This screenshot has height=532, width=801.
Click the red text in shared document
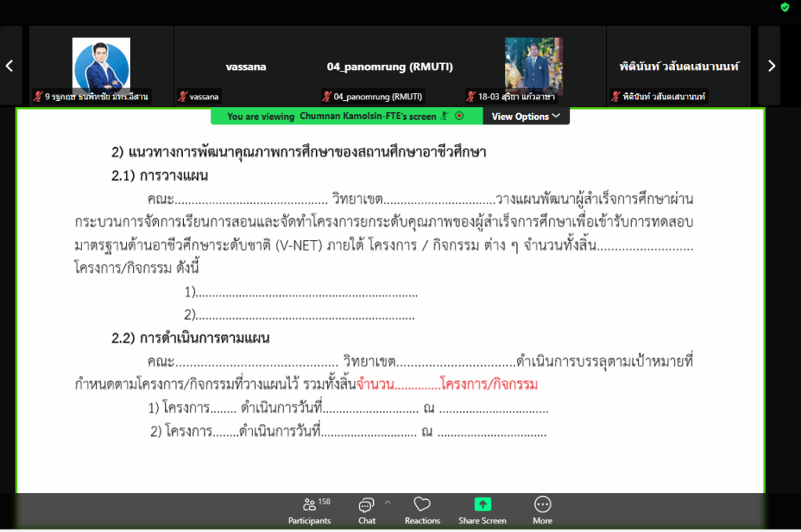(447, 384)
